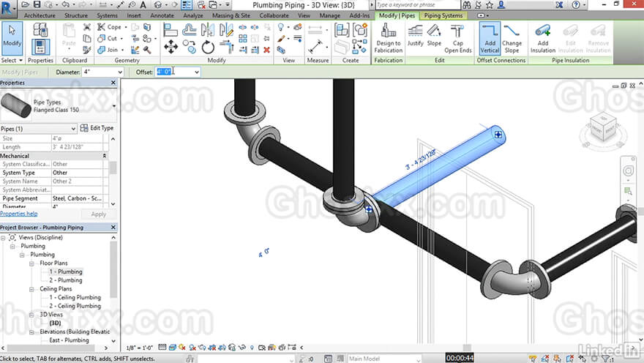The height and width of the screenshot is (363, 644).
Task: Select the Move tool (four arrows)
Action: coord(171,47)
